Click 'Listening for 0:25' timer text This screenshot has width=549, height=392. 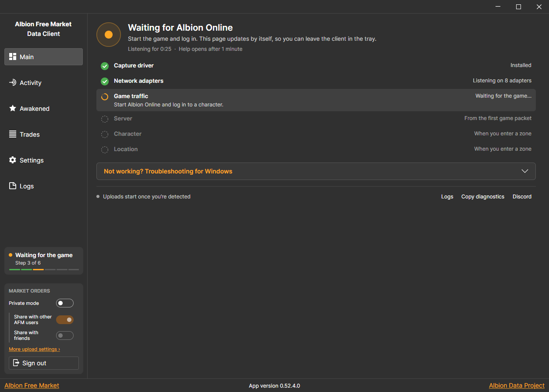149,49
